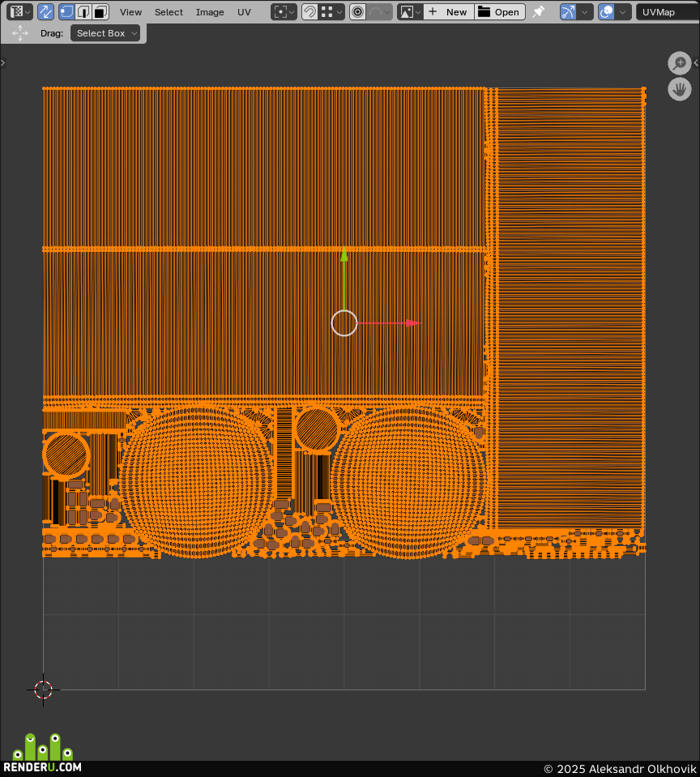This screenshot has width=700, height=777.
Task: Click the New image button
Action: point(449,12)
